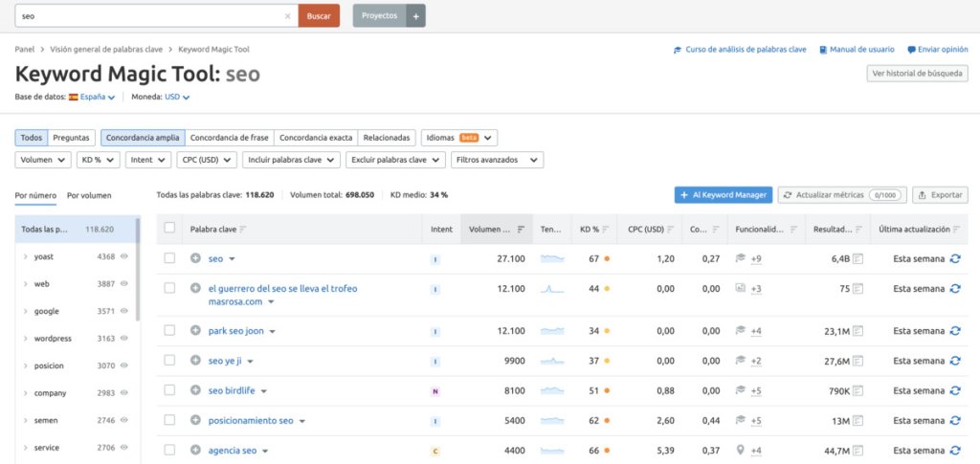Toggle eye icon for 'wordpress' group
Screen dimensions: 980x464
tap(123, 338)
